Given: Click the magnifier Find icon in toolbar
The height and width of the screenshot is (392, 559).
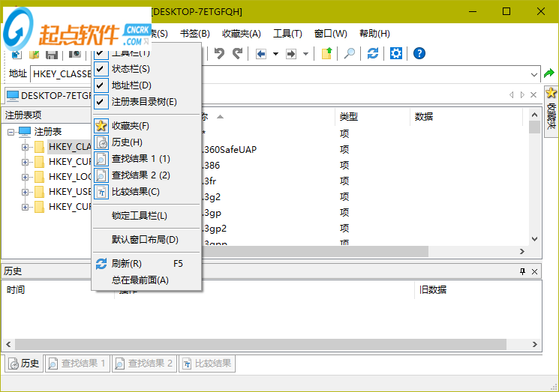Looking at the screenshot, I should coord(350,53).
